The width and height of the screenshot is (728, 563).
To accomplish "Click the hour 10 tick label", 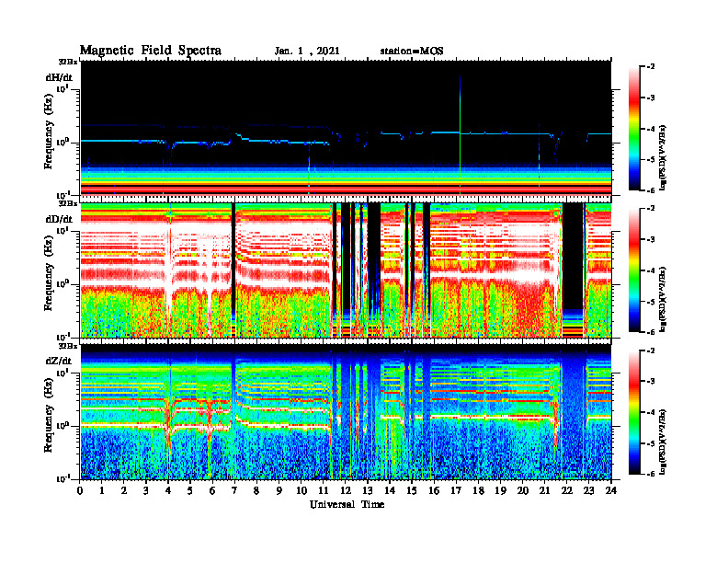I will (x=301, y=491).
